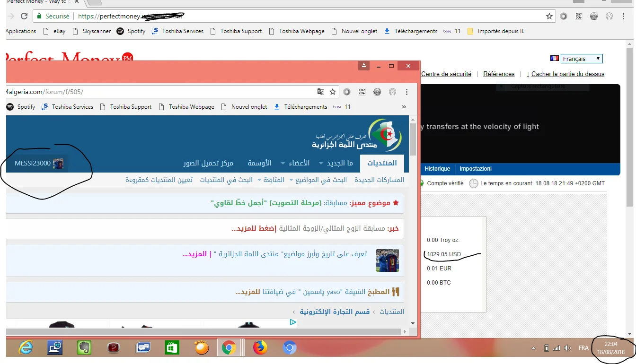Select the المنتديات forum tab
636x364 pixels.
click(x=382, y=163)
